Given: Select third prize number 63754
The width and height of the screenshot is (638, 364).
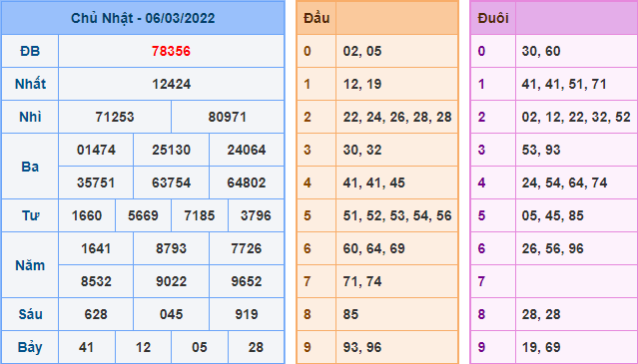Looking at the screenshot, I should pos(171,182).
